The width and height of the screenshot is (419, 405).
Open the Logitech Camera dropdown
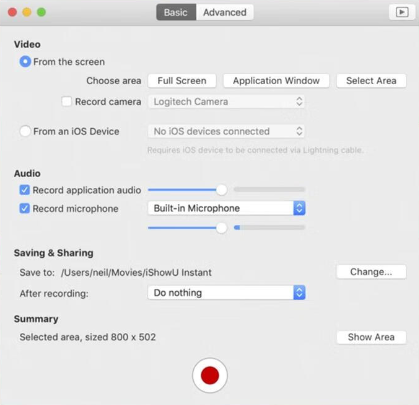[227, 102]
